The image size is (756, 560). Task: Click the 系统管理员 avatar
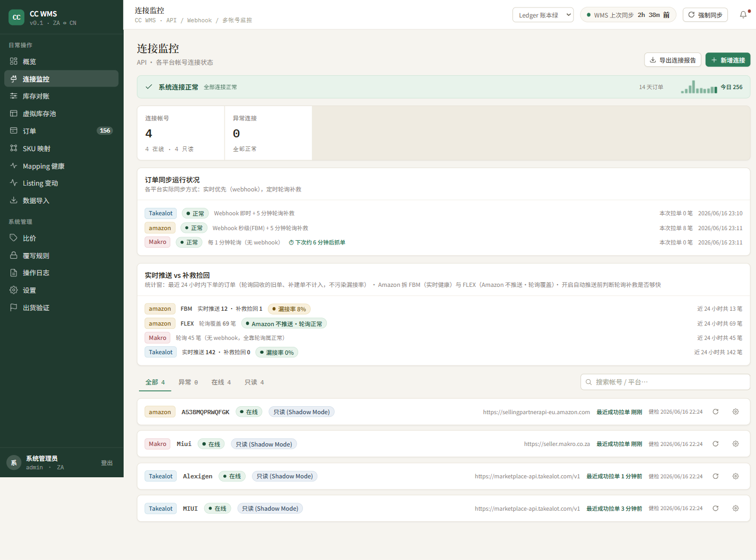tap(14, 462)
